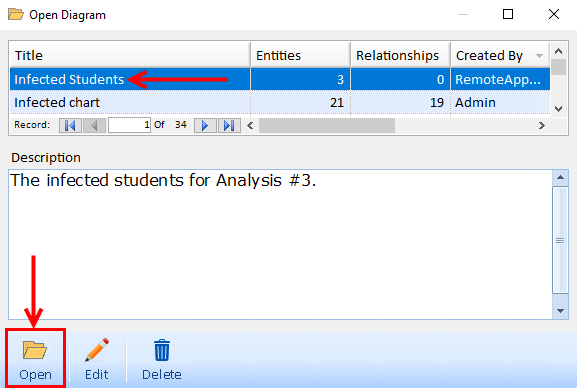
Task: Click the Open Diagram folder title icon
Action: [16, 15]
